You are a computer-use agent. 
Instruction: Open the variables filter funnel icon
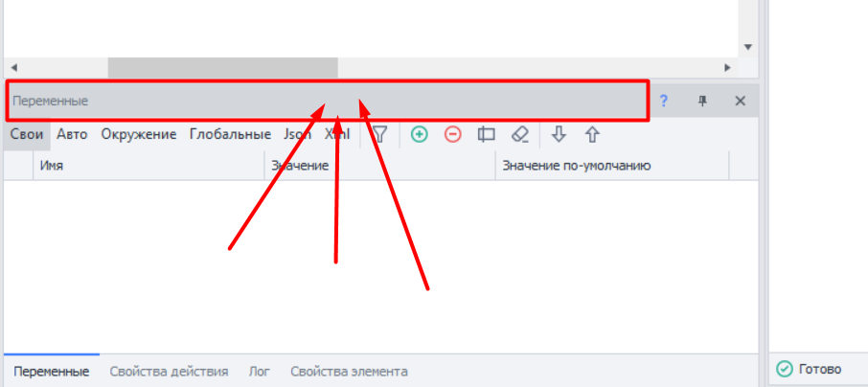pos(379,134)
